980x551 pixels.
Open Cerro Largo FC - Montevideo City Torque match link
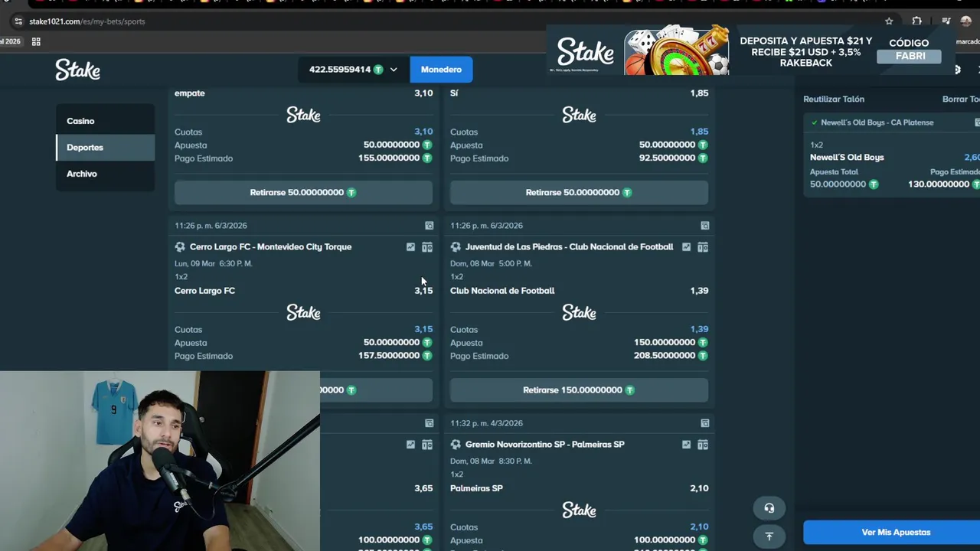click(x=270, y=247)
